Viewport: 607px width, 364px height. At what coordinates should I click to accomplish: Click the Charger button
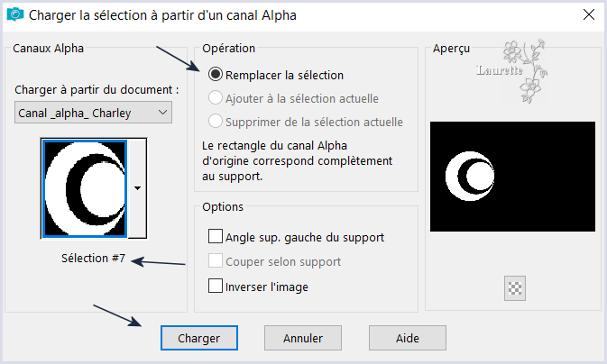click(x=199, y=338)
